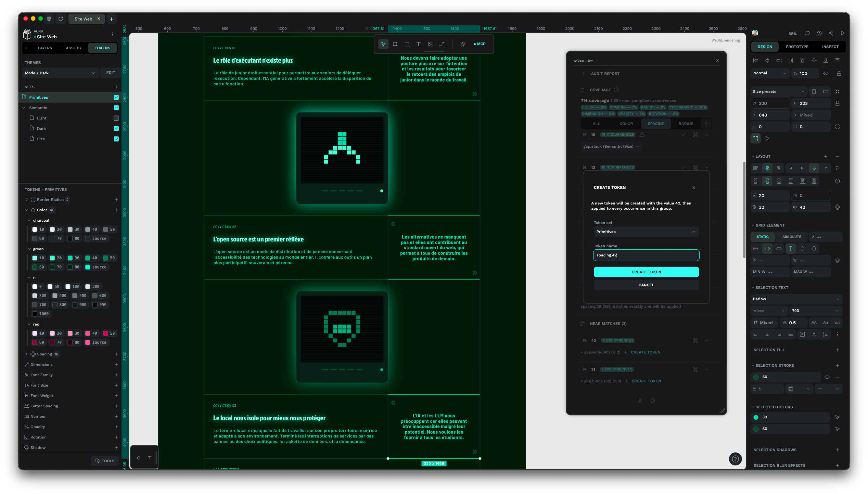Open the comments icon

click(807, 33)
